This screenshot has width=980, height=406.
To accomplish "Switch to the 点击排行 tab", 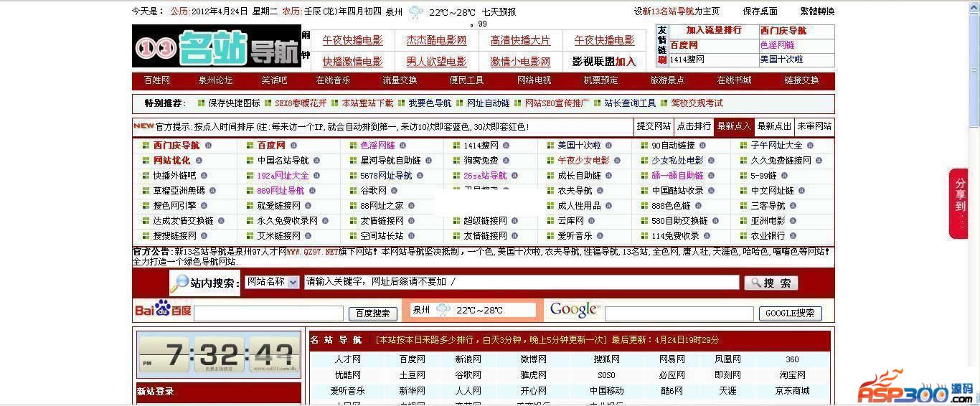I will coord(694,126).
